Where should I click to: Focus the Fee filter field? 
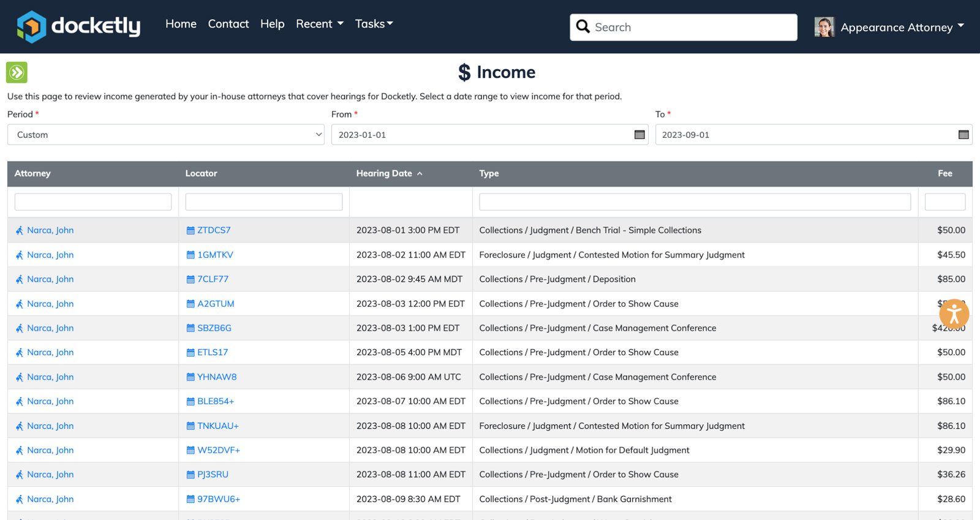[945, 202]
